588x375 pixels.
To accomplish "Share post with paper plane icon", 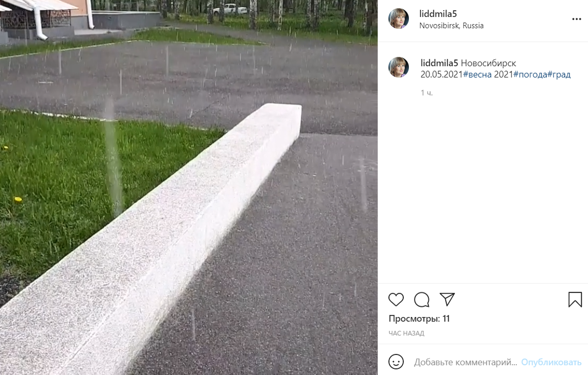I will pyautogui.click(x=447, y=299).
